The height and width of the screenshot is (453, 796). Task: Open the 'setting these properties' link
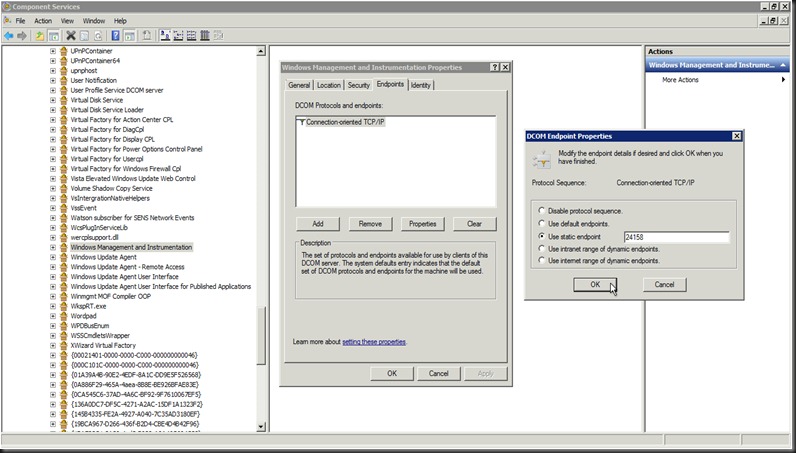[x=374, y=342]
